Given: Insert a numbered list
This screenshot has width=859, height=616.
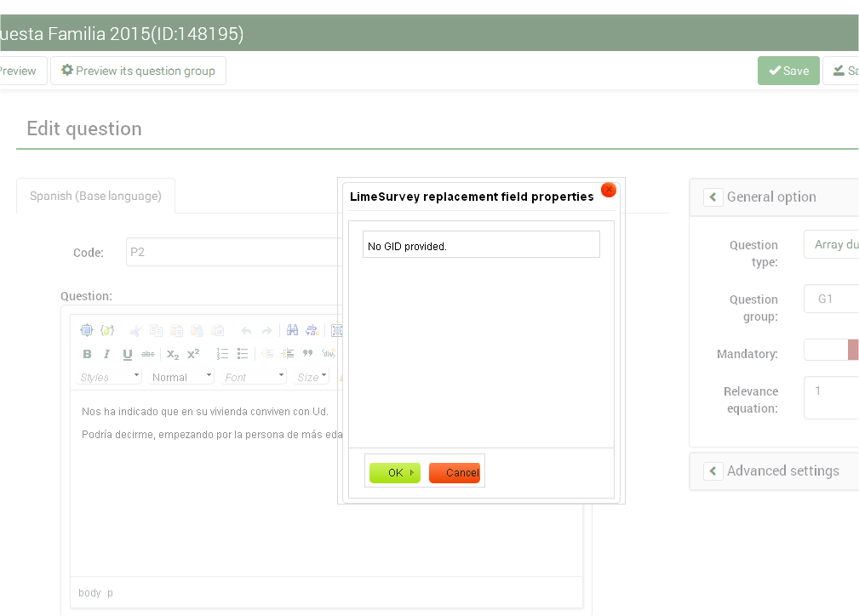Looking at the screenshot, I should tap(222, 354).
